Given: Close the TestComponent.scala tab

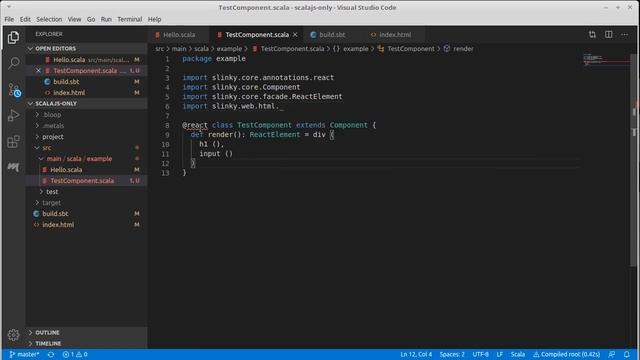Looking at the screenshot, I should point(295,35).
